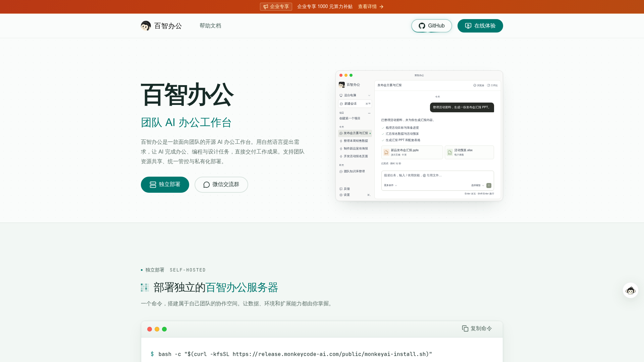Viewport: 644px width, 362px height.
Task: Click the 汇总报名数据与活动预算 checklist item
Action: tap(400, 134)
